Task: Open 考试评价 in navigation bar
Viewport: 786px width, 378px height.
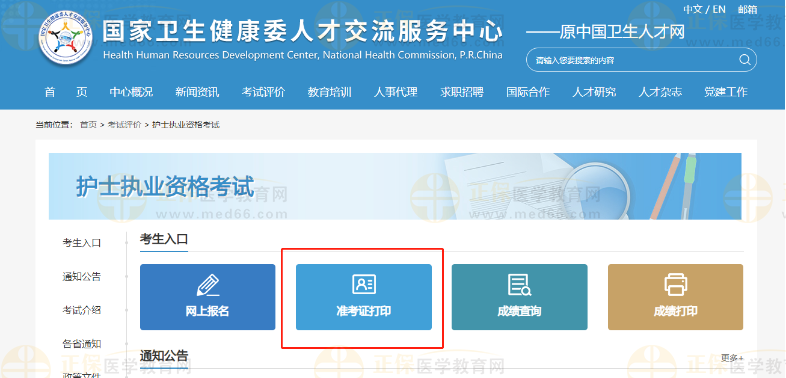Action: click(263, 92)
